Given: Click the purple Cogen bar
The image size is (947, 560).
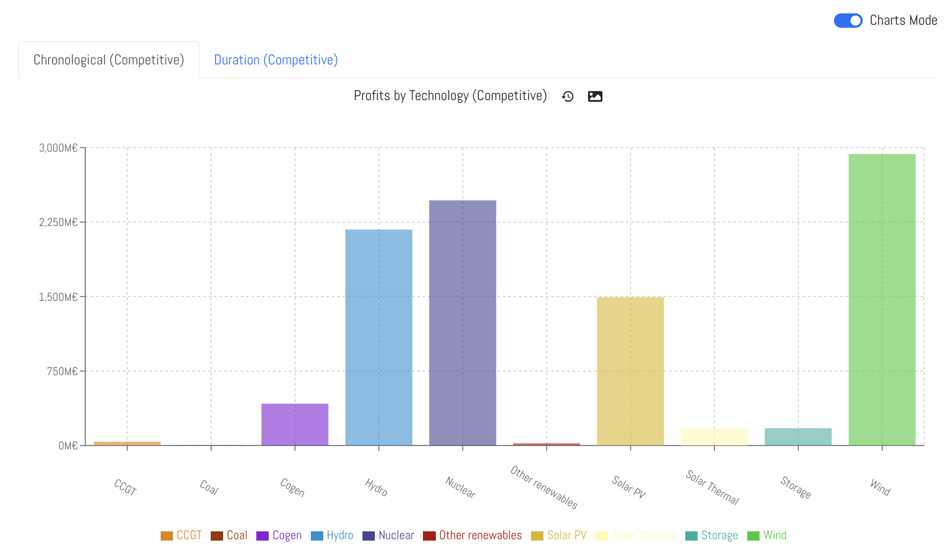Looking at the screenshot, I should pos(295,424).
